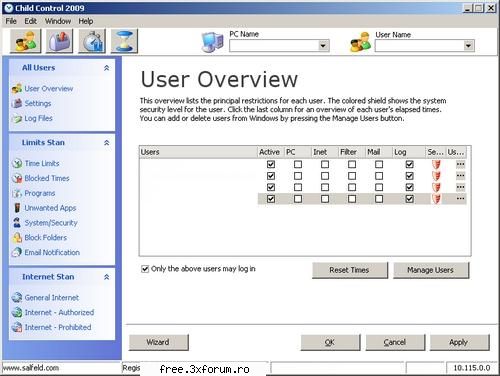Uncheck Log checkbox in highlighted fourth row
This screenshot has height=376, width=500.
(410, 199)
